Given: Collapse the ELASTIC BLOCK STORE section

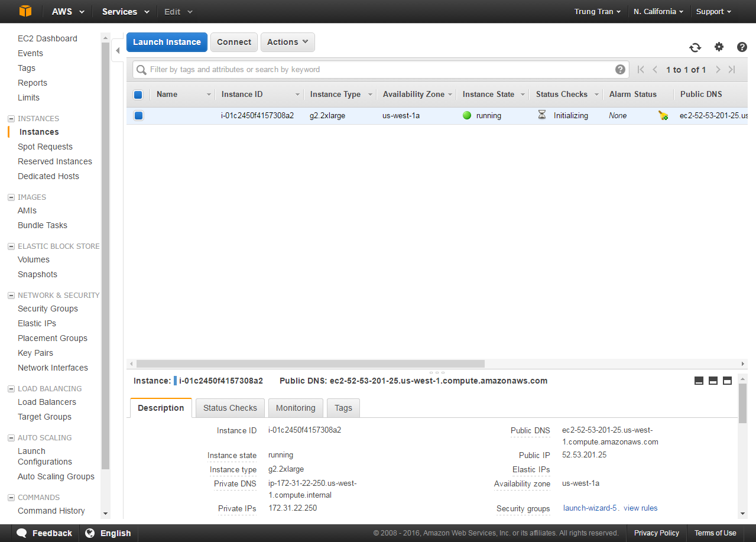Looking at the screenshot, I should tap(11, 246).
